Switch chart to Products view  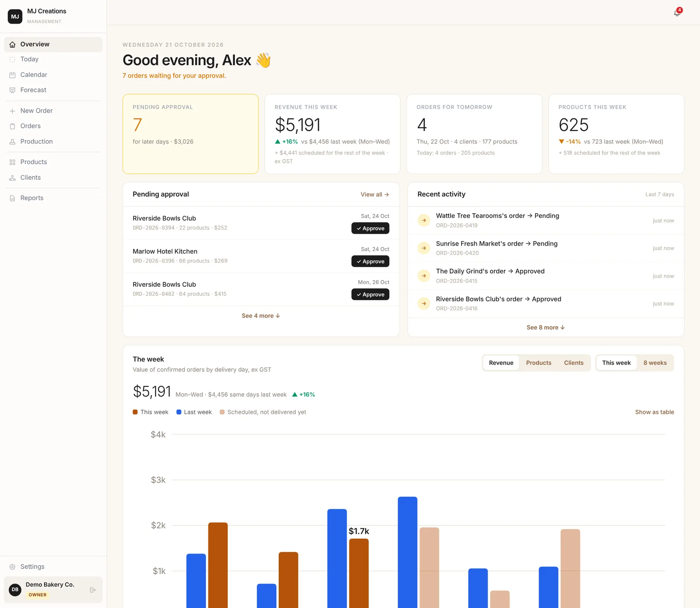click(x=539, y=363)
